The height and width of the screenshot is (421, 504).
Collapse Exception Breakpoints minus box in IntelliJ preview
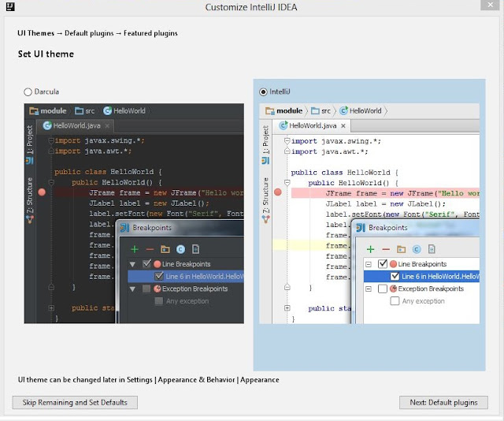coord(369,289)
